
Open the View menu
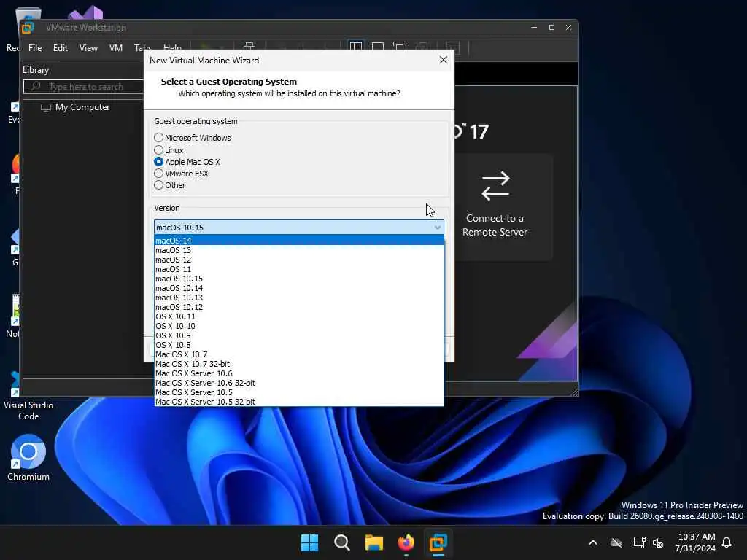[x=88, y=48]
